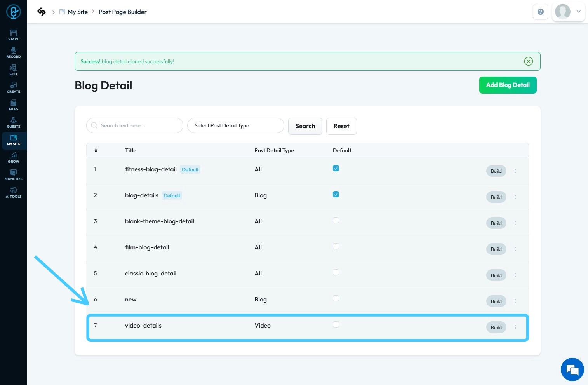588x385 pixels.
Task: Go to the Edit sidebar icon
Action: [13, 70]
